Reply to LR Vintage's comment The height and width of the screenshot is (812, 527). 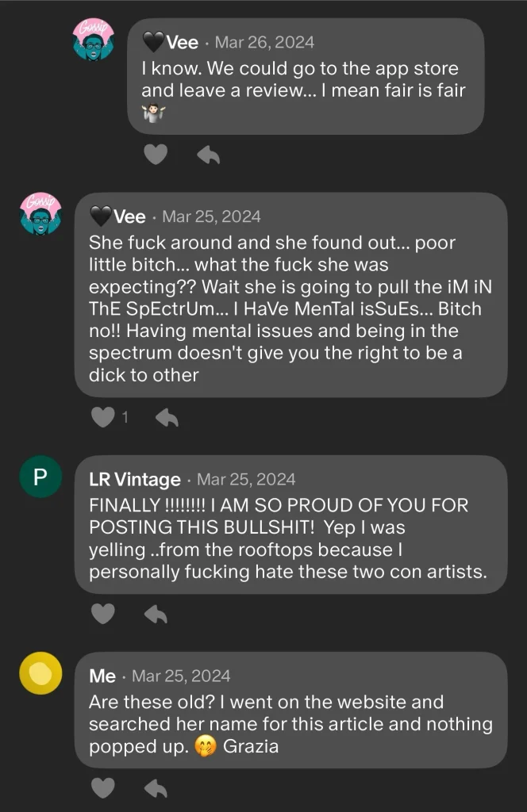[156, 613]
